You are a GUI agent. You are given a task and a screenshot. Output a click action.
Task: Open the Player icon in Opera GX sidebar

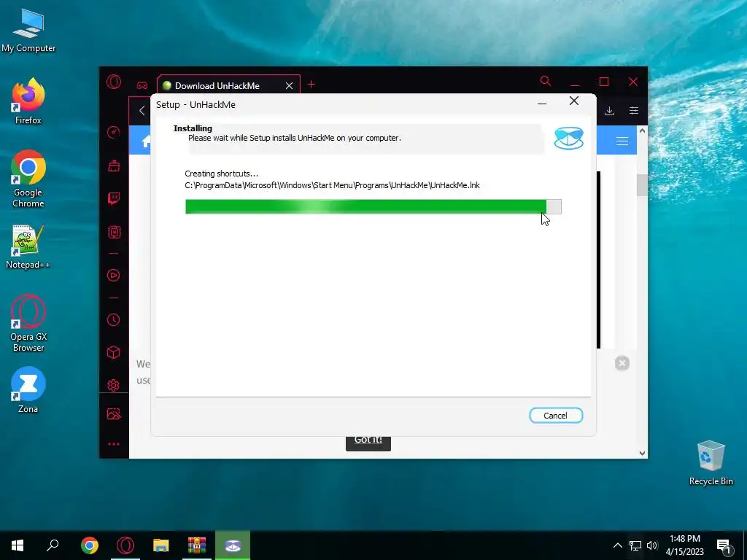[113, 275]
